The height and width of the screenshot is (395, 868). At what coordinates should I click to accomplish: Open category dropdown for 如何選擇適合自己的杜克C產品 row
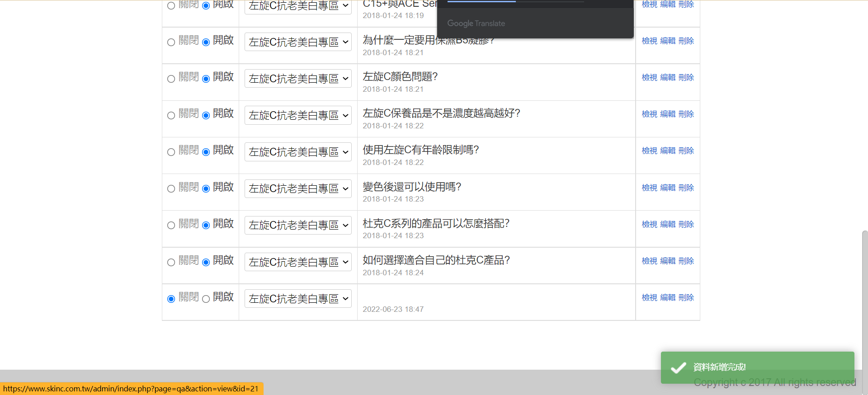[x=298, y=262]
